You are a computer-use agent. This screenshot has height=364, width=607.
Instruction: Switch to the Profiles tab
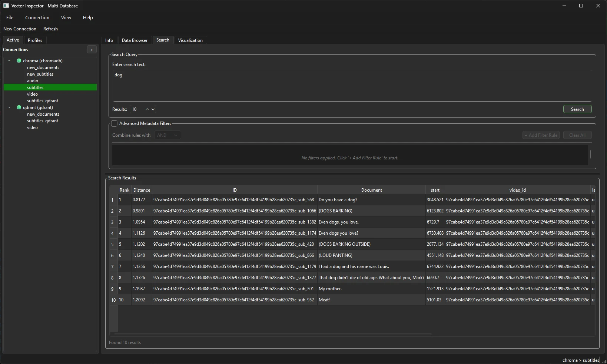35,40
